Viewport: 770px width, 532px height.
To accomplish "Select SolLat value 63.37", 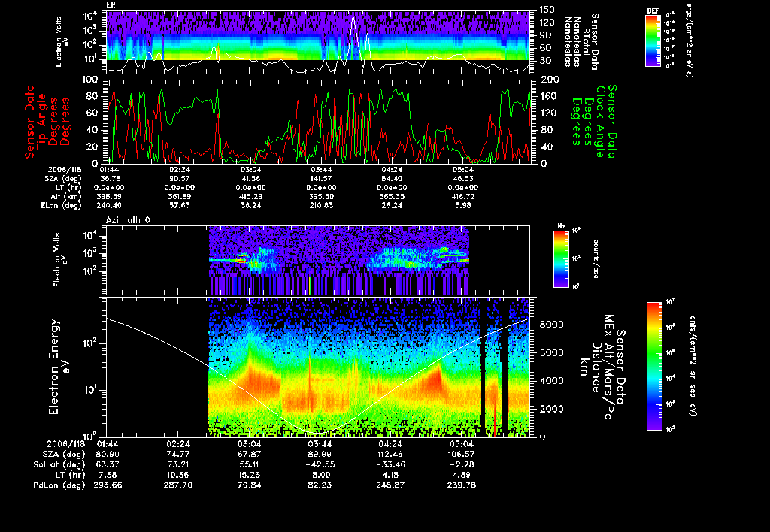I will tap(108, 464).
